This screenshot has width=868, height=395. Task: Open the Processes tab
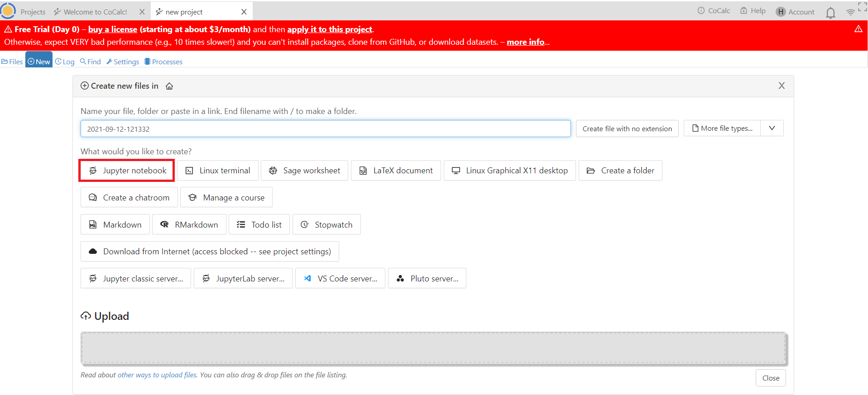(x=163, y=62)
